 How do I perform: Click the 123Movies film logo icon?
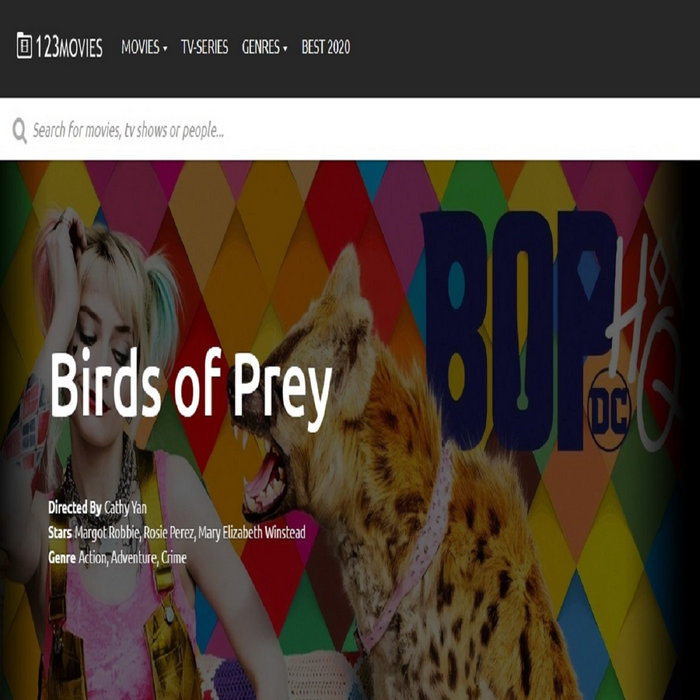[x=24, y=45]
